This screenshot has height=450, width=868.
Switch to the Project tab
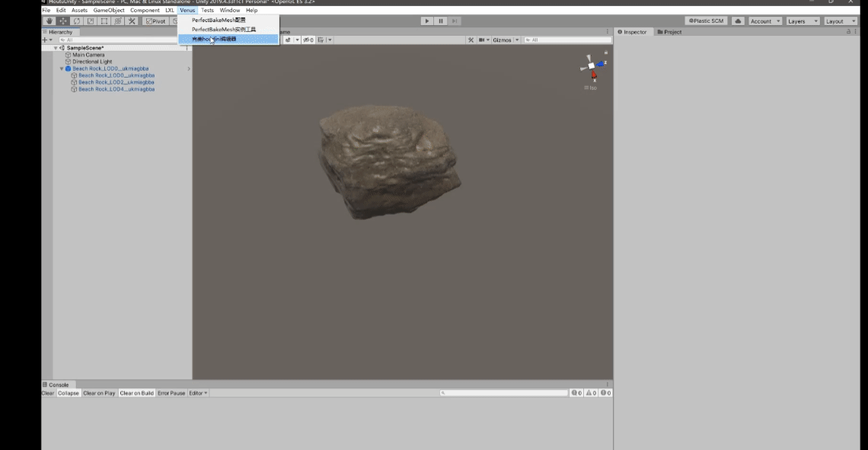[669, 32]
